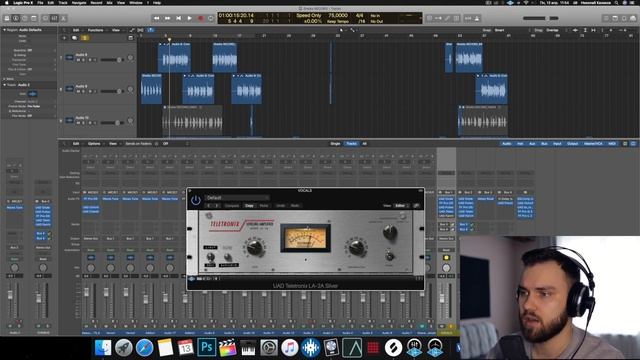Toggle the yellow global Solo button
Viewport: 640px width, 360px height.
pos(84,38)
